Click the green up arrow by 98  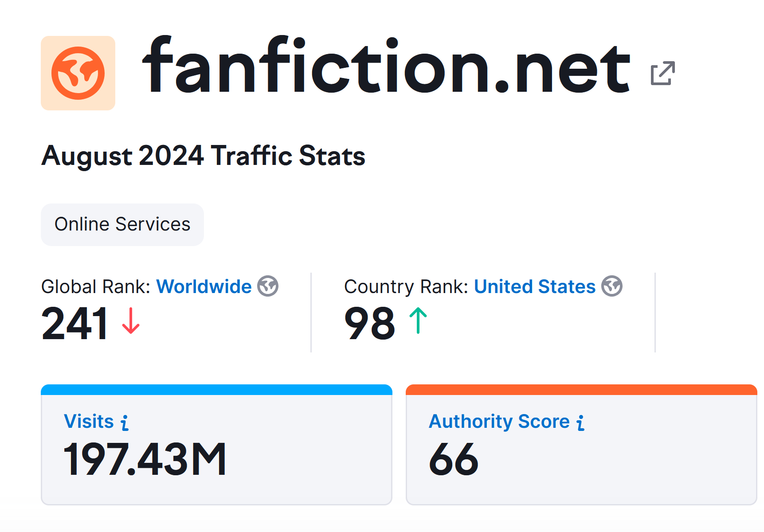(418, 321)
